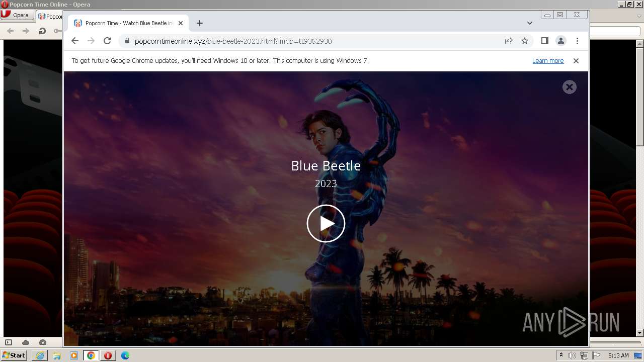Image resolution: width=644 pixels, height=362 pixels.
Task: Open Chrome three-dot menu
Action: click(577, 41)
